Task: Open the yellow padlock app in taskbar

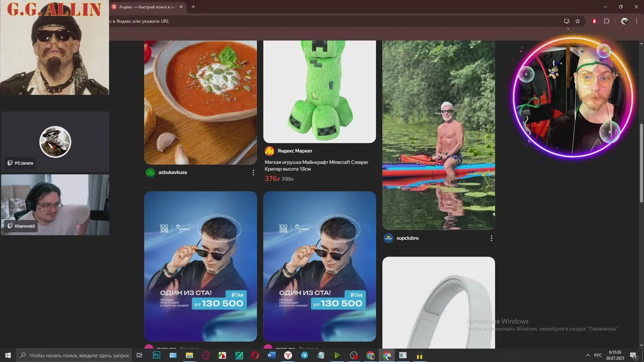Action: (x=420, y=355)
